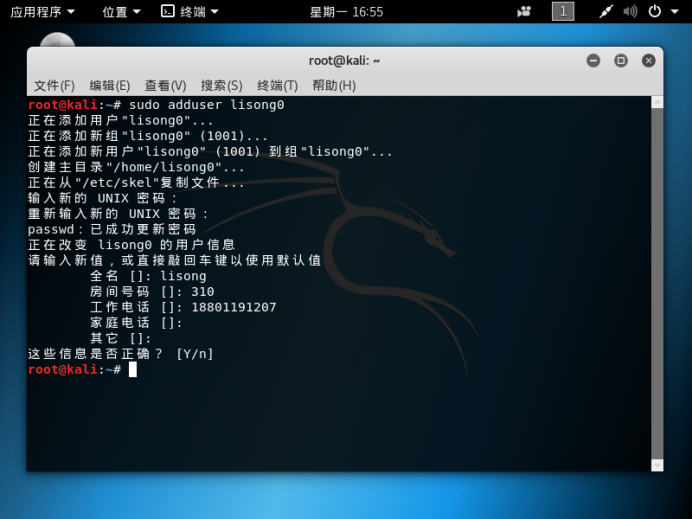Image resolution: width=692 pixels, height=519 pixels.
Task: Click the line 正在添加新组"lisong0" (1001)
Action: pos(147,136)
